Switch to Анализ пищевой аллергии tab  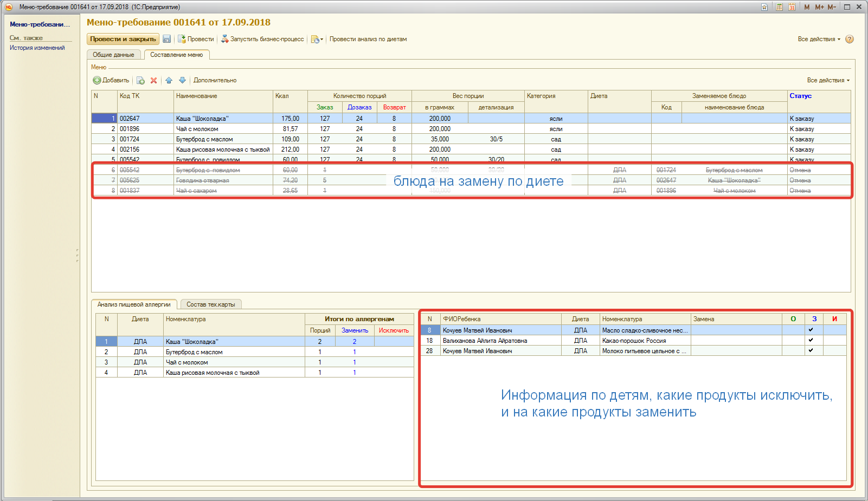pos(134,304)
